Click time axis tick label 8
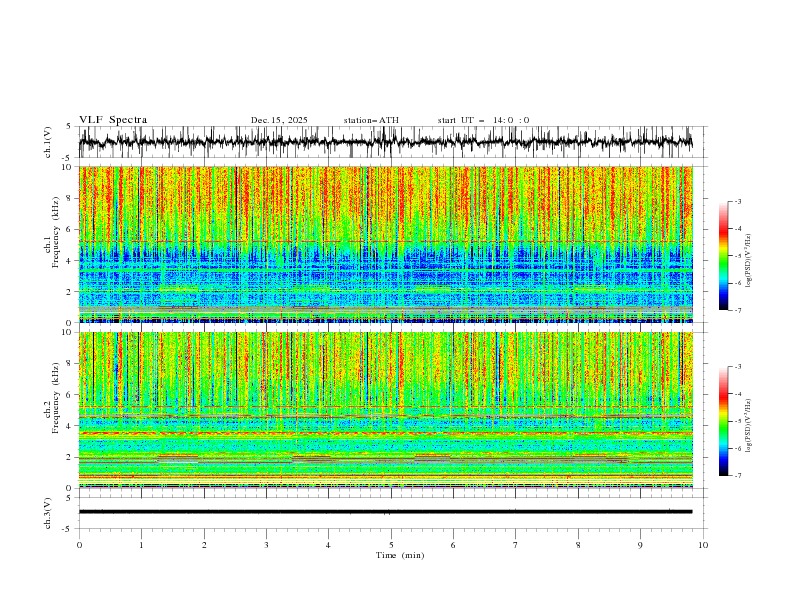The width and height of the screenshot is (792, 612). pos(578,545)
